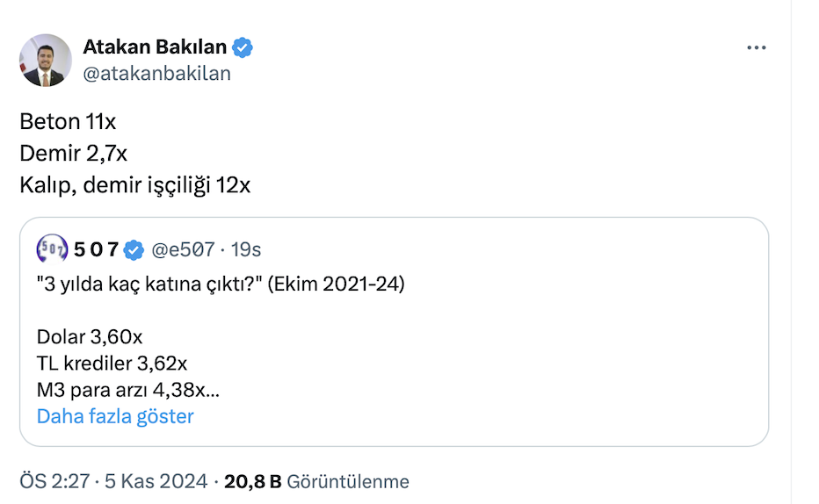Image resolution: width=819 pixels, height=504 pixels.
Task: Expand the quote with "Daha fazla göster"
Action: [x=115, y=416]
